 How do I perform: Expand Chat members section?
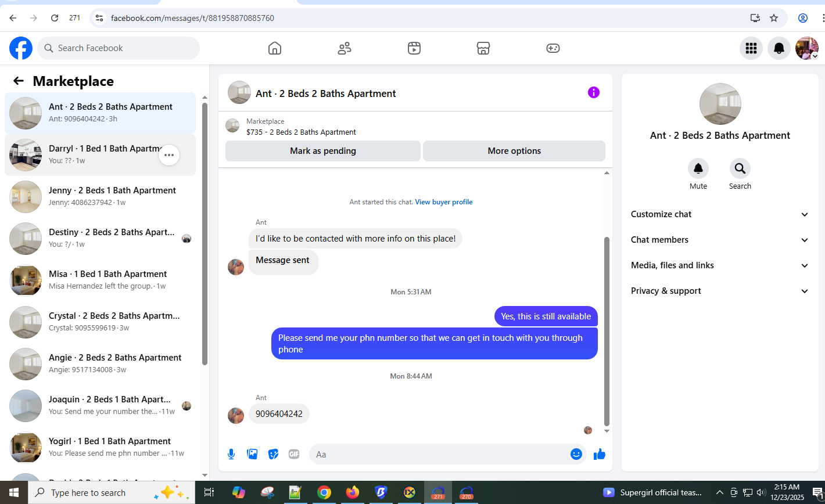click(720, 240)
